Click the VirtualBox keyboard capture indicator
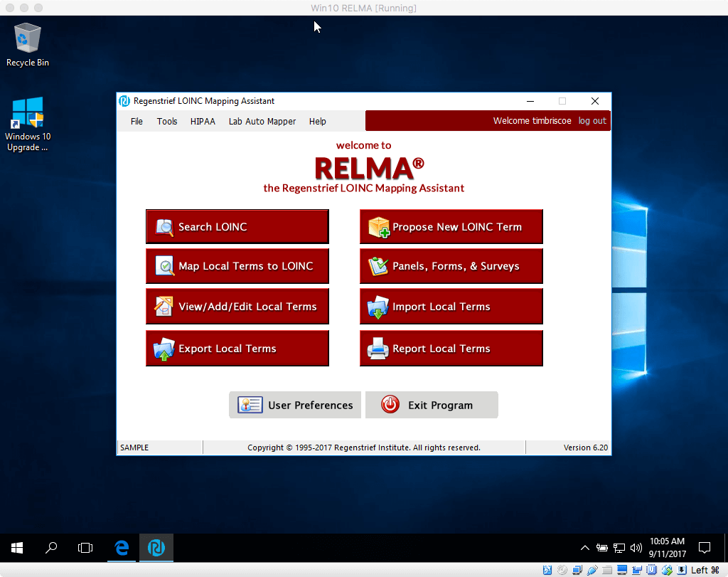This screenshot has height=577, width=728. (682, 570)
